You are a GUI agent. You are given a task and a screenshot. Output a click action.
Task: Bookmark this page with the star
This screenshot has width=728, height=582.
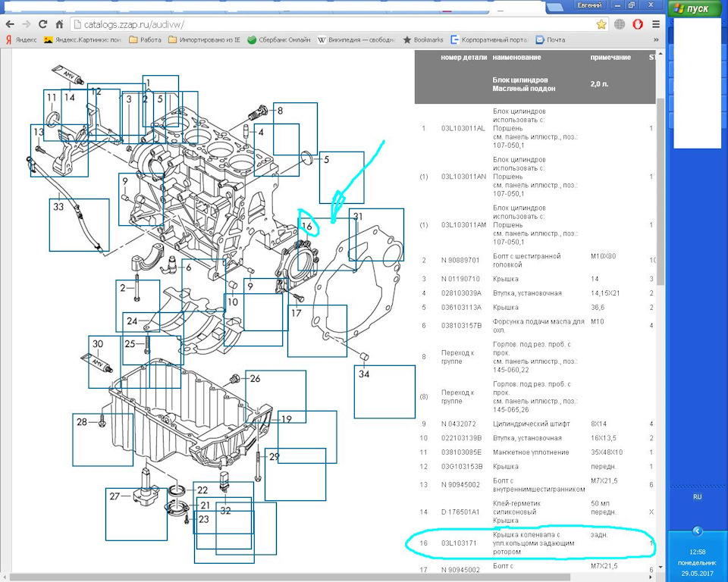tap(601, 24)
